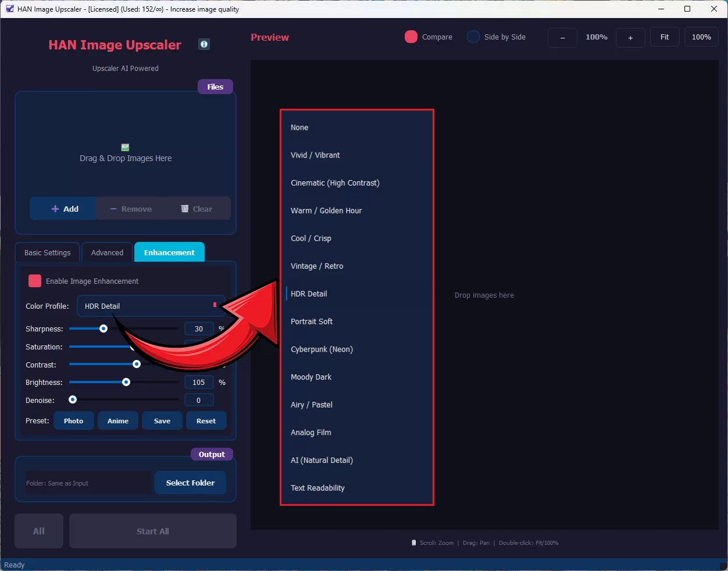Click the Brightness slider handle
Screen dimensions: 728x571
pos(126,383)
